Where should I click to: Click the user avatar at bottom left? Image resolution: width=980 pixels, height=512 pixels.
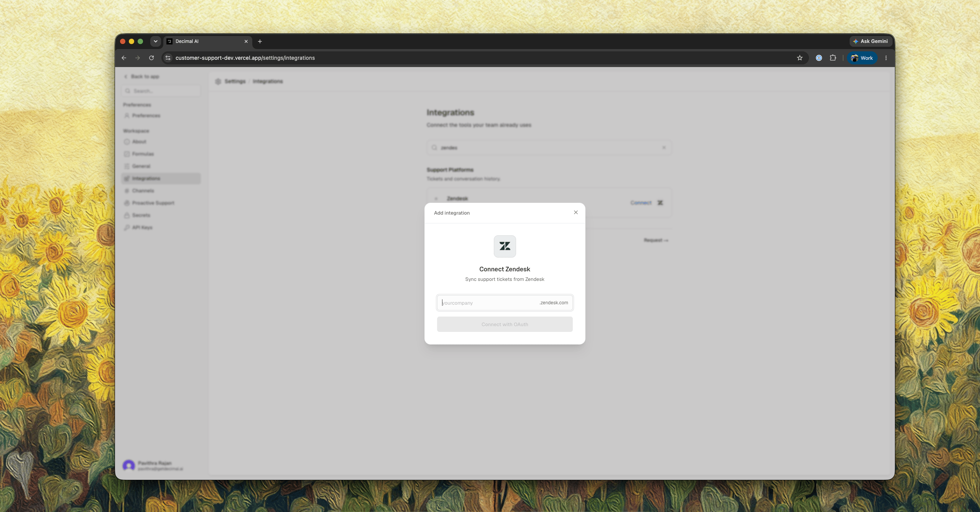pos(128,466)
